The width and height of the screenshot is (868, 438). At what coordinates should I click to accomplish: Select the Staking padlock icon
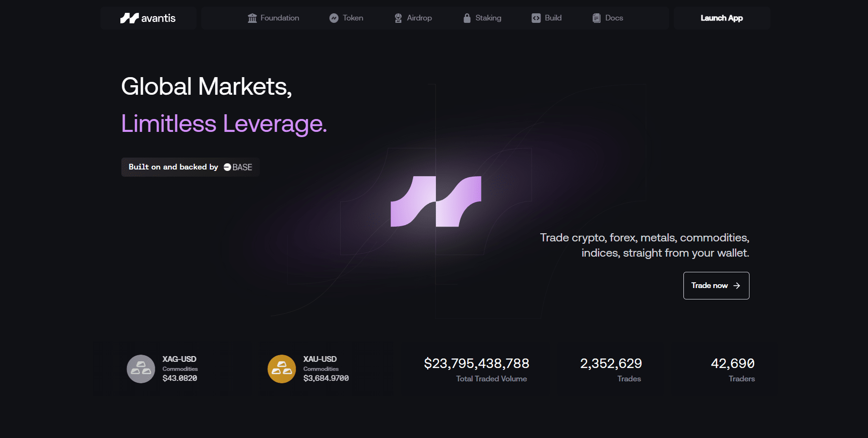(466, 18)
